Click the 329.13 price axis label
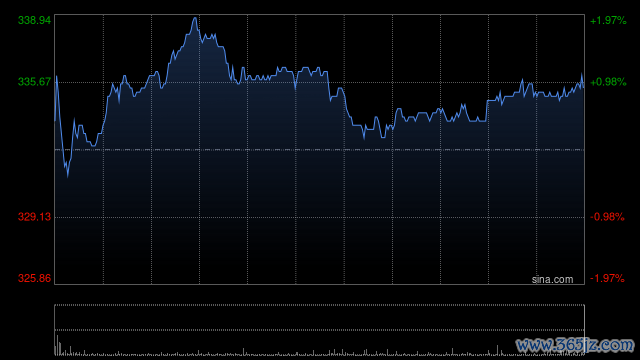 click(34, 217)
